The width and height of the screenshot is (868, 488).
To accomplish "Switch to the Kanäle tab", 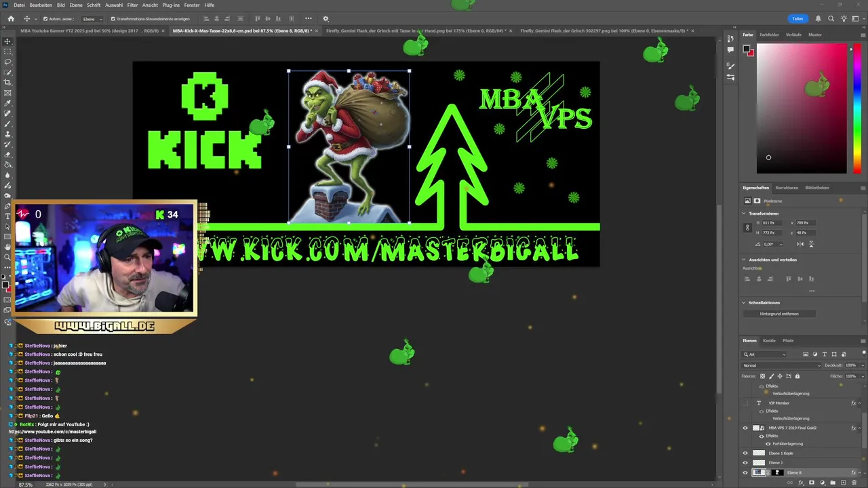I will (769, 340).
